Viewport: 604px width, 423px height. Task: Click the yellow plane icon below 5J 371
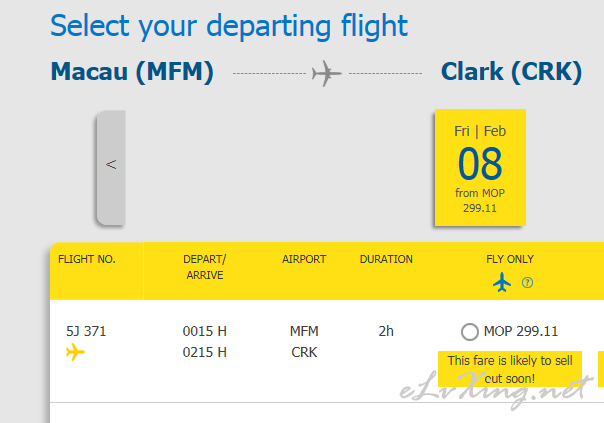coord(75,352)
